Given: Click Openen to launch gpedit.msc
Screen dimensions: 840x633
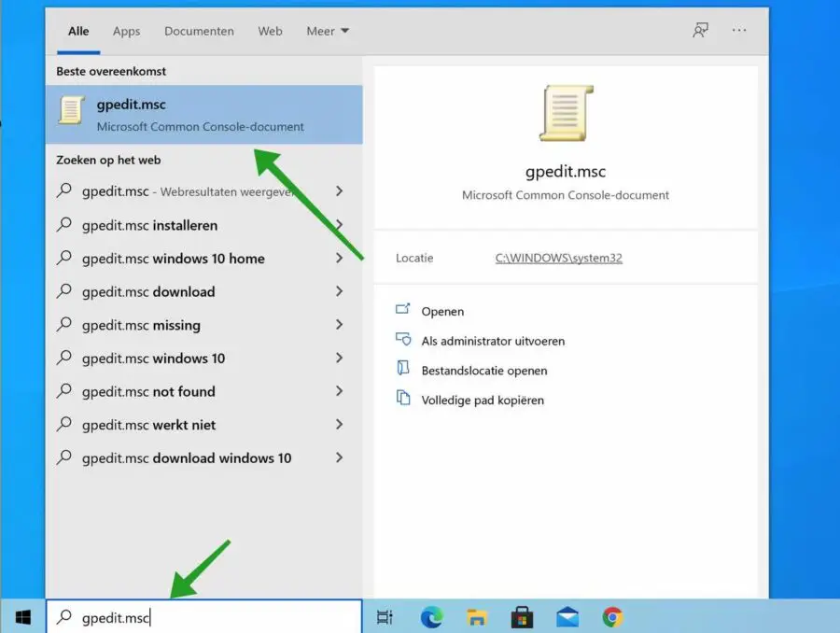Looking at the screenshot, I should pos(442,312).
